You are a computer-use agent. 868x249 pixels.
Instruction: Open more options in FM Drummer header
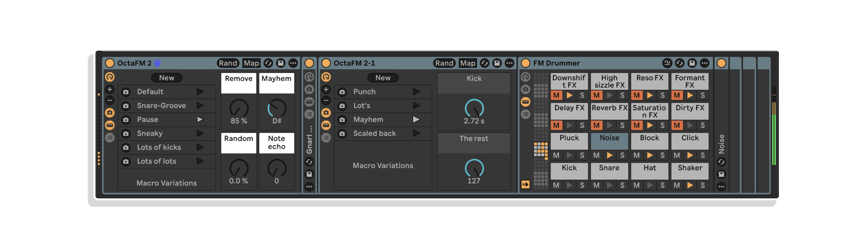click(704, 63)
